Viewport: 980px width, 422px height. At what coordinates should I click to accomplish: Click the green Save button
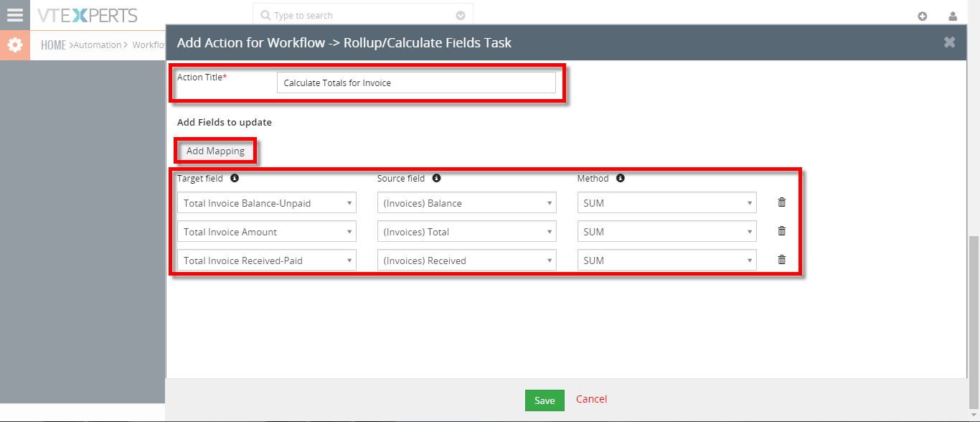545,400
